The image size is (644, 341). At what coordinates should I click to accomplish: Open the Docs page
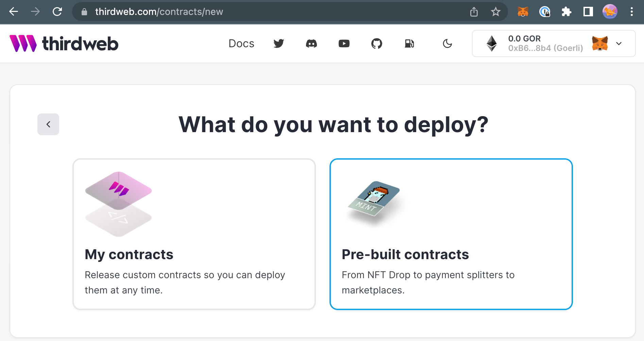241,43
